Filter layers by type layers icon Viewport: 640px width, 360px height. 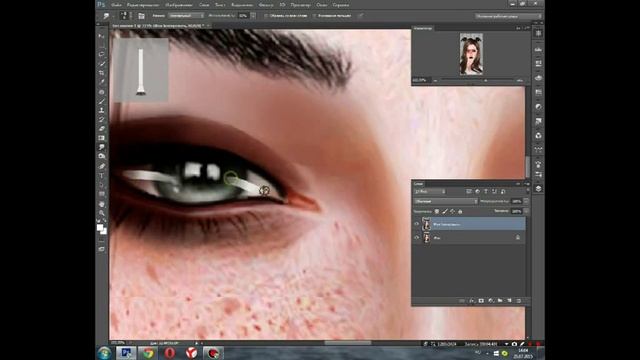click(486, 191)
